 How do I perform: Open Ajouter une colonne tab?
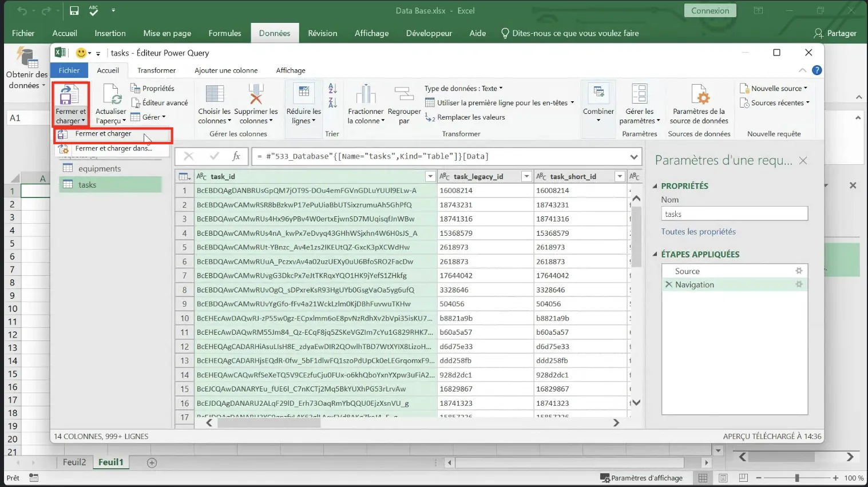[226, 70]
